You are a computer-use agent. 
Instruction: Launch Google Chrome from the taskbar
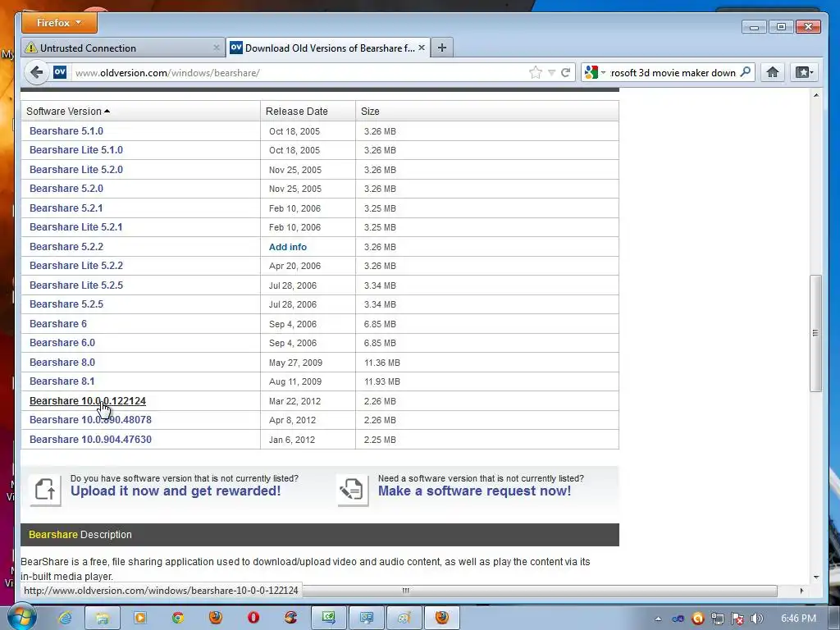(x=178, y=619)
